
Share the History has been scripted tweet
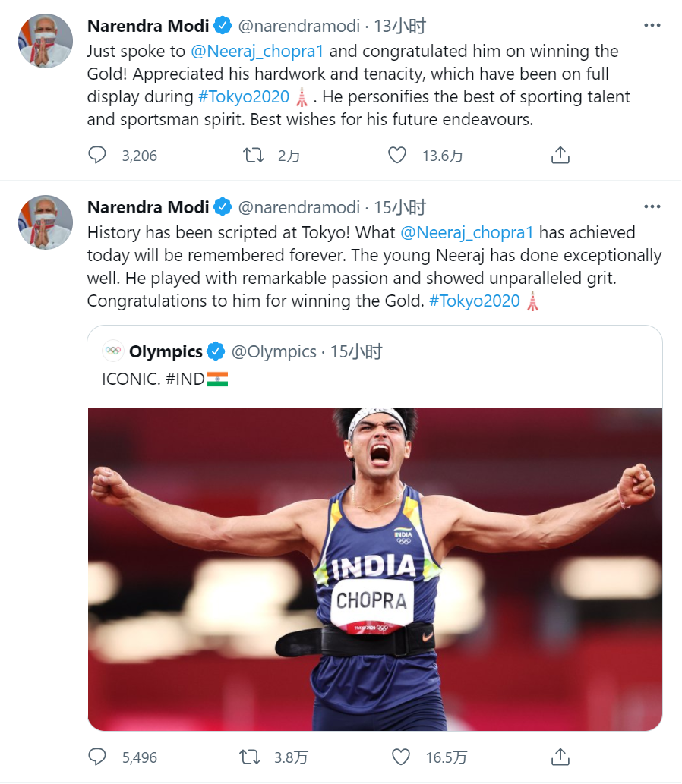(x=560, y=757)
